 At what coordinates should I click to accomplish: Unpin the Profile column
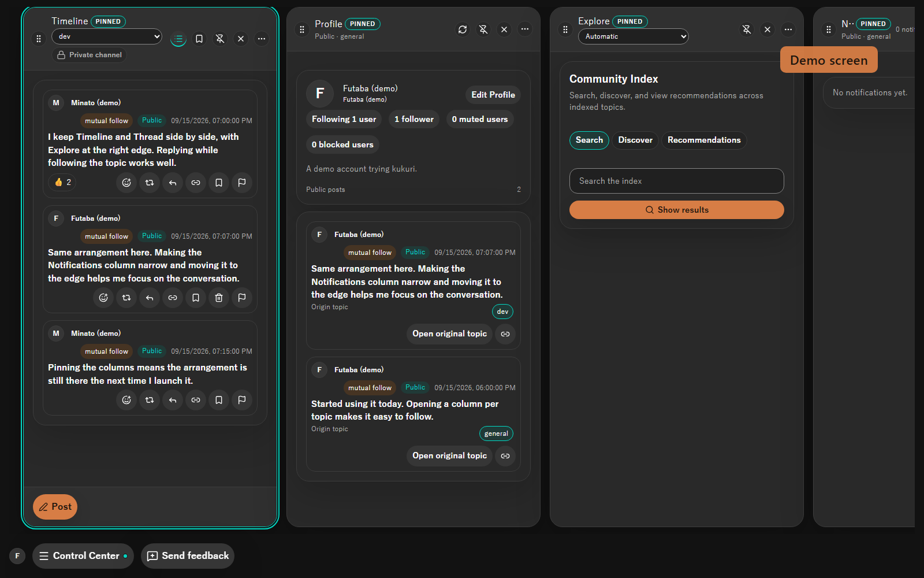click(x=483, y=29)
